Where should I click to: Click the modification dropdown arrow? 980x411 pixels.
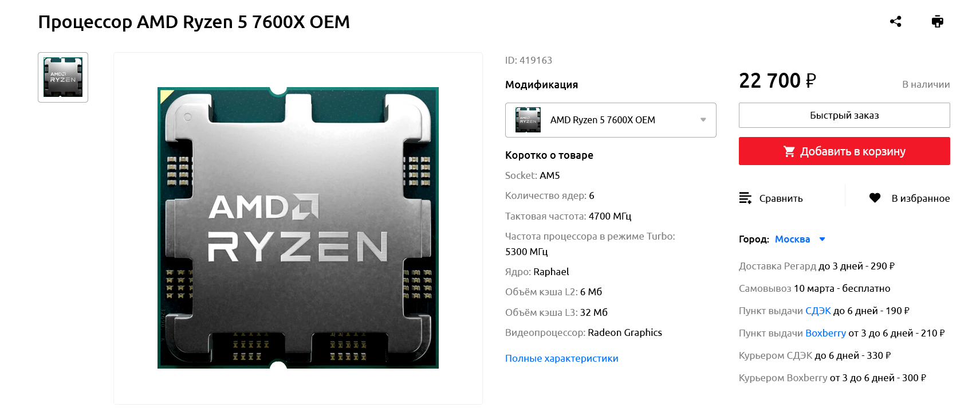tap(703, 120)
